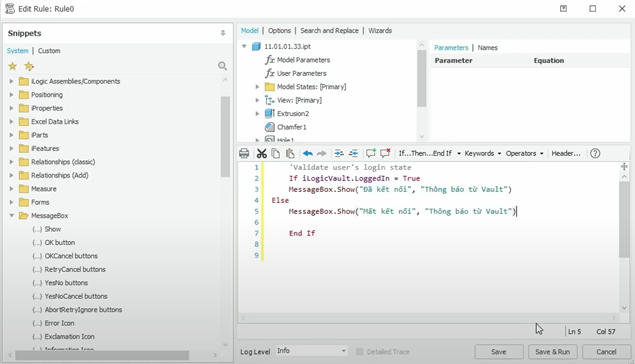Viewport: 635px width, 364px height.
Task: Click the Print icon in editor toolbar
Action: pyautogui.click(x=244, y=153)
